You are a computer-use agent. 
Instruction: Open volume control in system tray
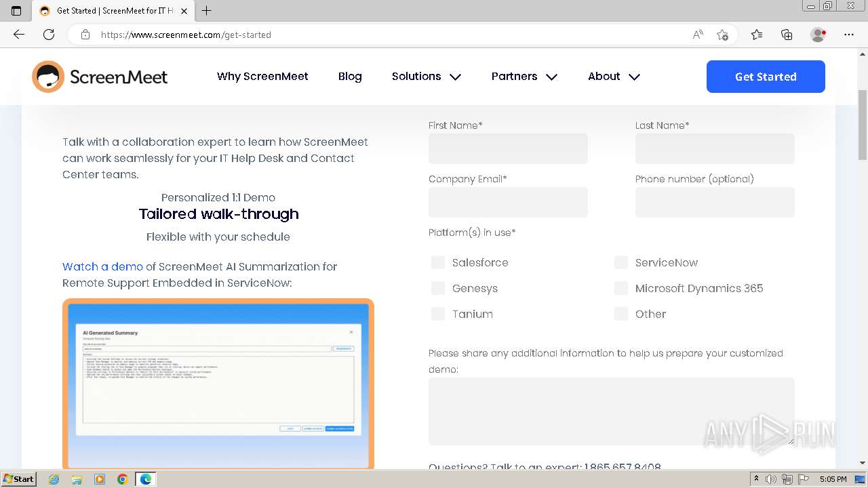tap(771, 479)
